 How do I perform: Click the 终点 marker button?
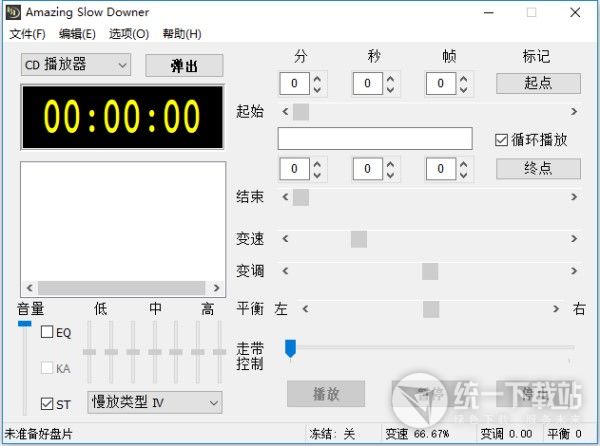[538, 168]
